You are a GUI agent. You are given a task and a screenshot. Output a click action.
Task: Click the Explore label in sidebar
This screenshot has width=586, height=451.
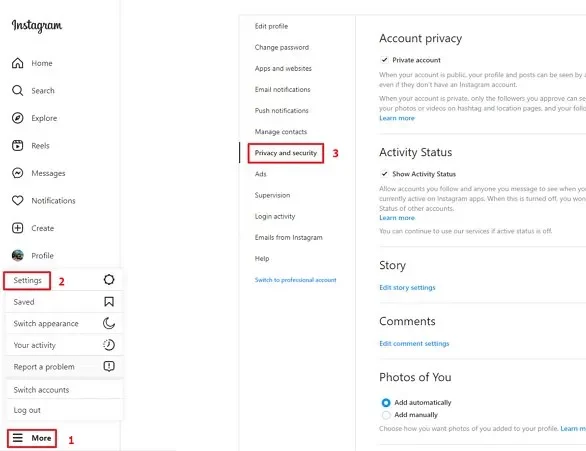point(44,118)
